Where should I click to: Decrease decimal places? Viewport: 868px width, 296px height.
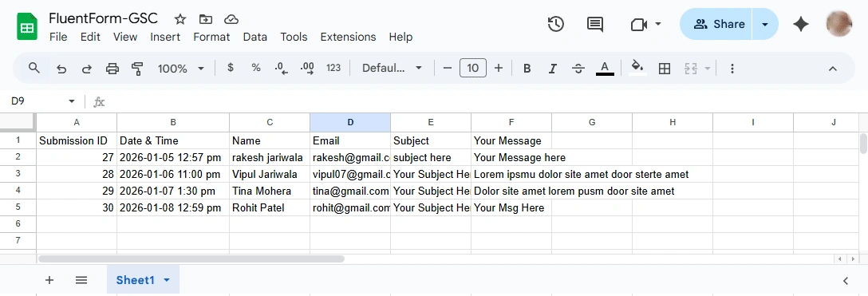click(x=281, y=68)
